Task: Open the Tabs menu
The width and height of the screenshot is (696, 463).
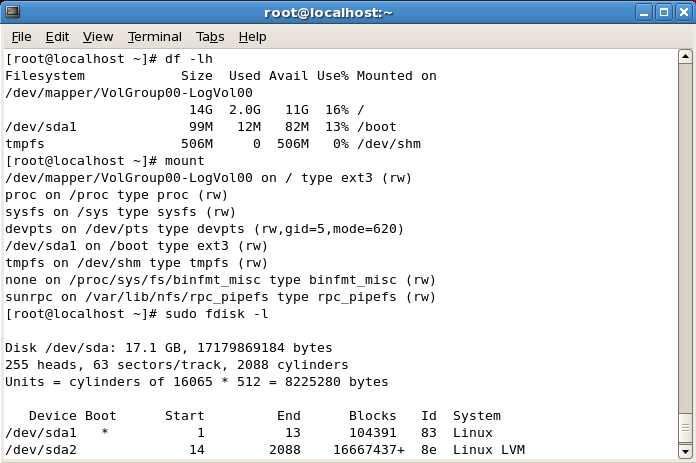Action: [x=210, y=37]
